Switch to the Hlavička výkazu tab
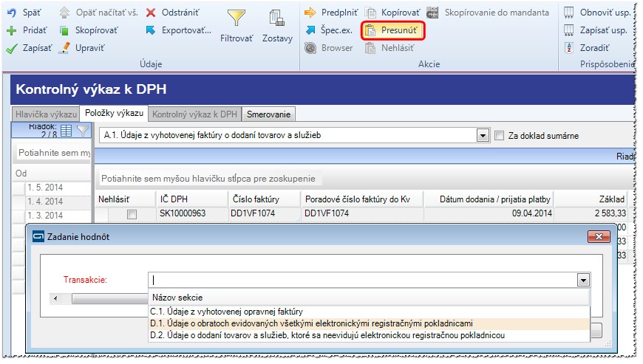 coord(46,114)
